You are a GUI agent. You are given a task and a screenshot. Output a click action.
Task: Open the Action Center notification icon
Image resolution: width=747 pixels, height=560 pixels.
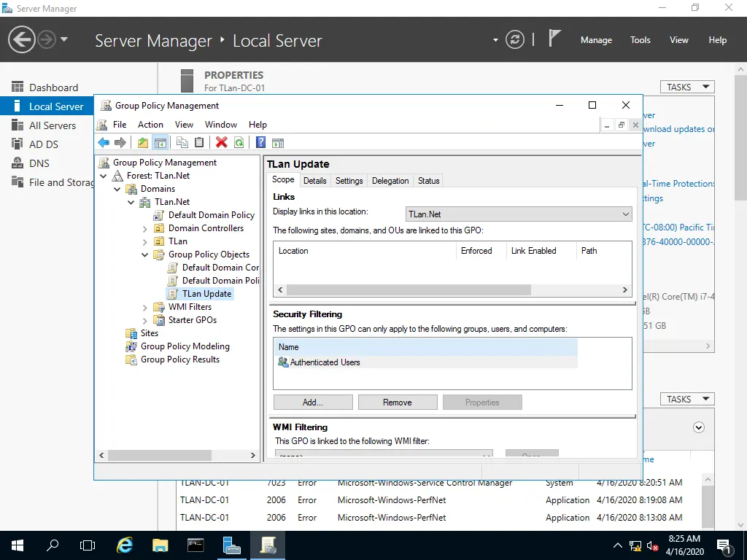click(x=724, y=545)
